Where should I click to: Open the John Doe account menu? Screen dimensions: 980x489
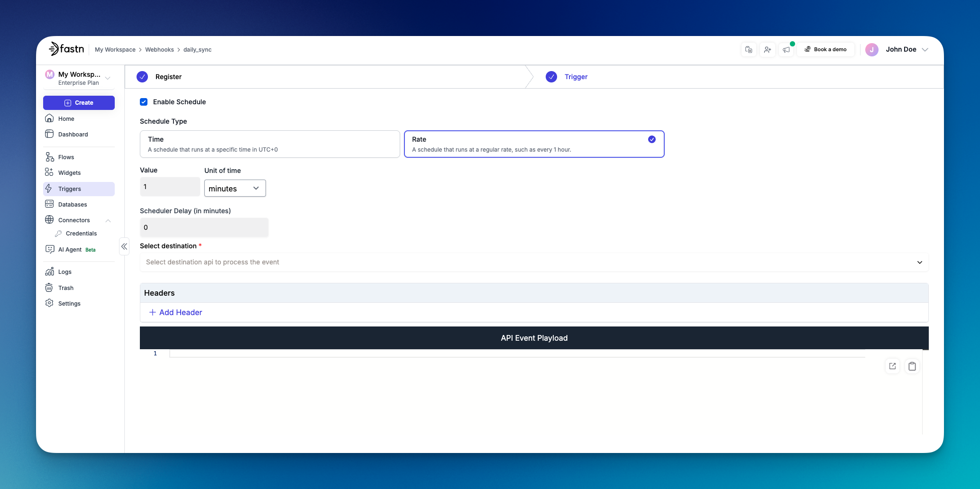[907, 49]
